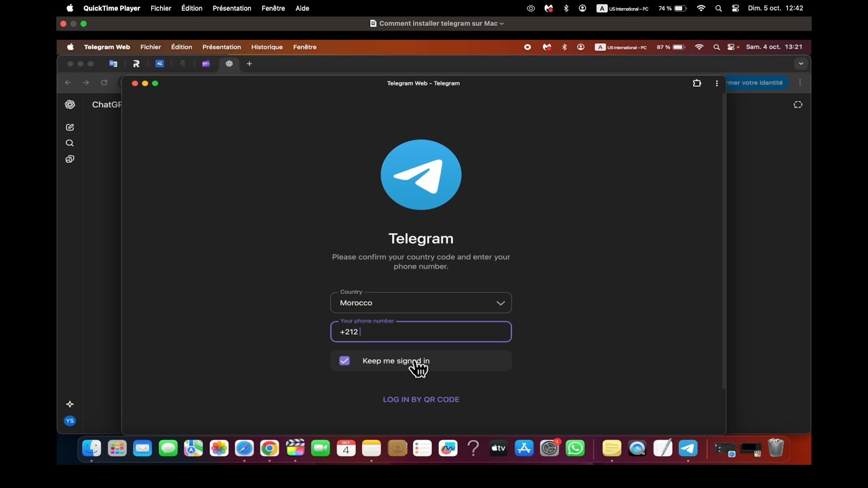
Task: Click the ChatGPT logo in background sidebar
Action: pos(70,104)
